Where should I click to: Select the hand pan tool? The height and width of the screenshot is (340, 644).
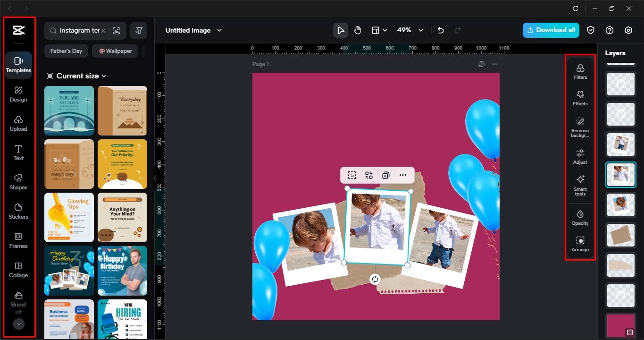coord(357,30)
